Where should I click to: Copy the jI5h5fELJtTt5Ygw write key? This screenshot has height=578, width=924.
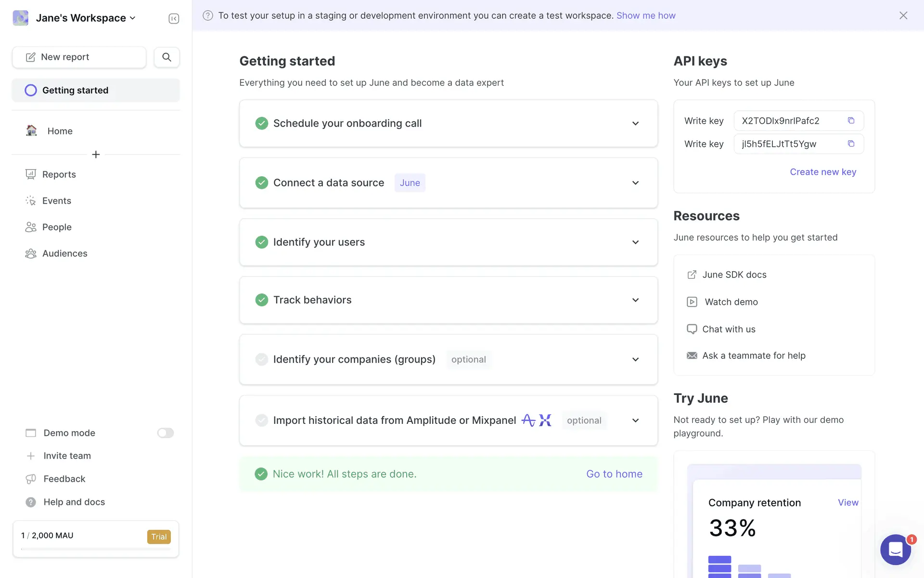[x=851, y=144]
